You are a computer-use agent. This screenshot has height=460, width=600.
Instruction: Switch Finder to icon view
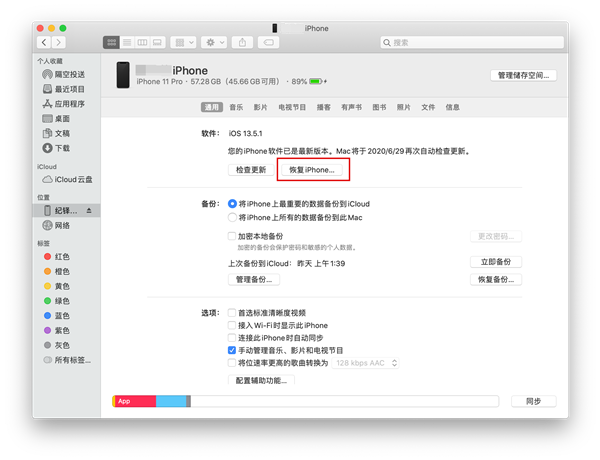111,42
